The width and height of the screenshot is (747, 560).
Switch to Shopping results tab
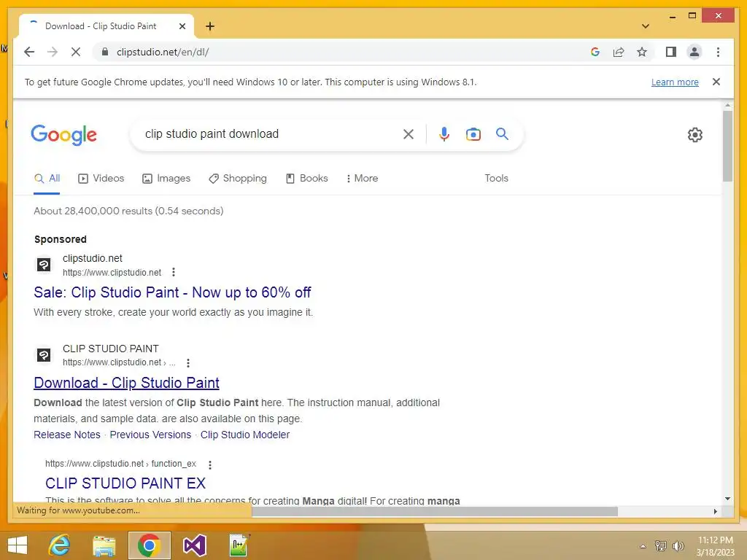coord(238,179)
